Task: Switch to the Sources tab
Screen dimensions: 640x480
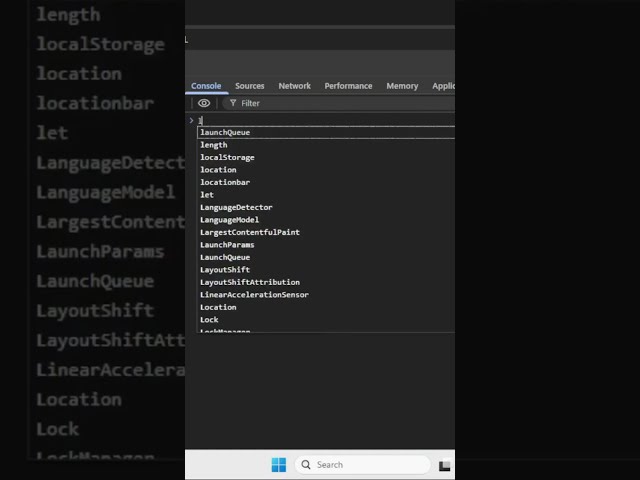Action: [249, 86]
